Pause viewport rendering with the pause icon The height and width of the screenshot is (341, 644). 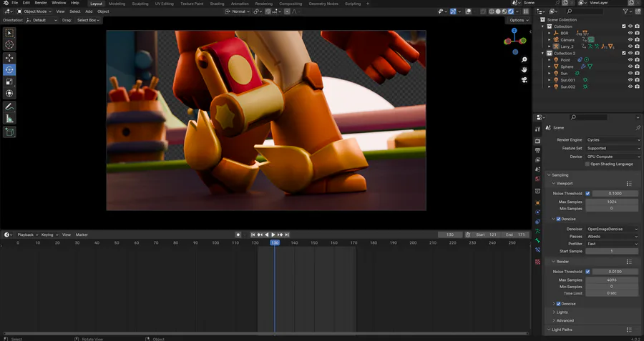526,11
